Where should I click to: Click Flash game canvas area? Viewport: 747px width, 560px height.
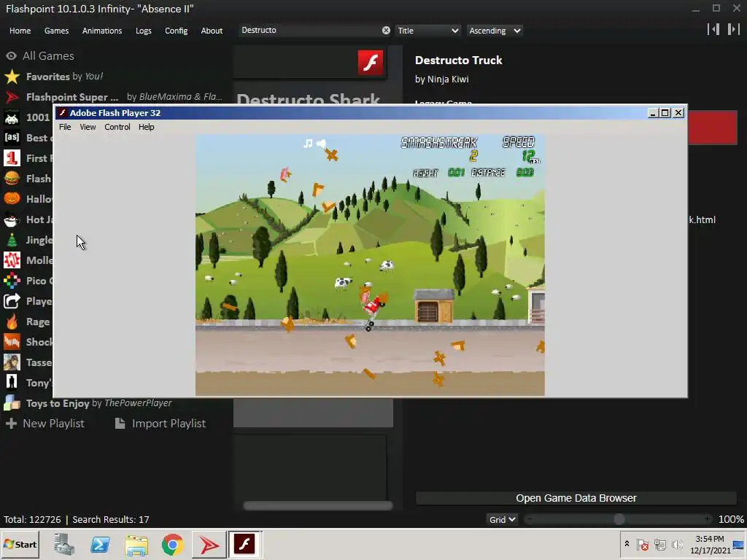[x=370, y=265]
